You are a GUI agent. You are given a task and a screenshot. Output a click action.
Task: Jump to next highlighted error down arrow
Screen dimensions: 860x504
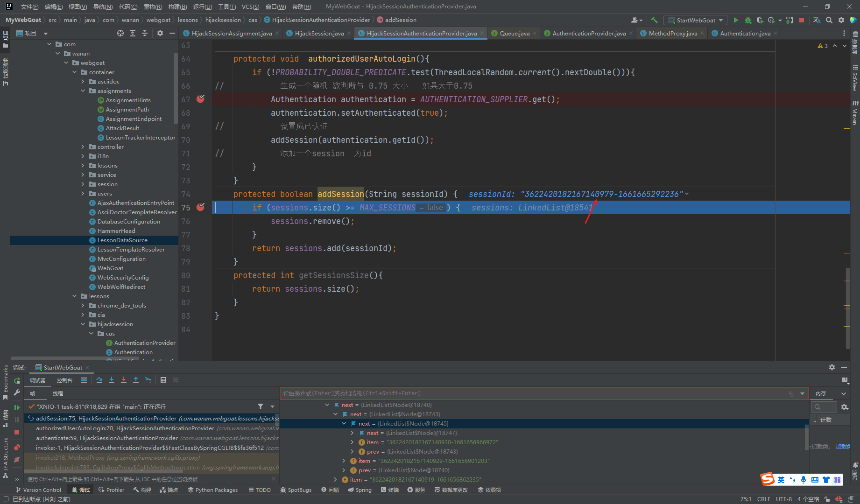(x=845, y=46)
